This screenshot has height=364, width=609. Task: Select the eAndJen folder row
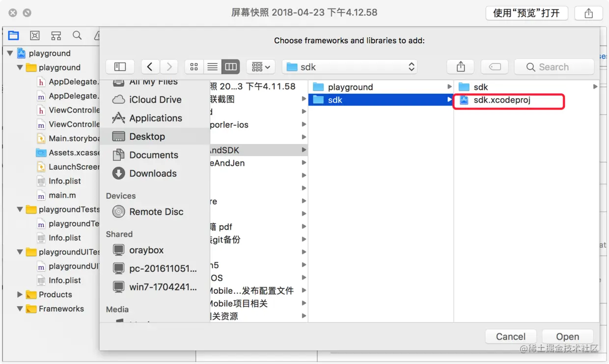pos(259,163)
